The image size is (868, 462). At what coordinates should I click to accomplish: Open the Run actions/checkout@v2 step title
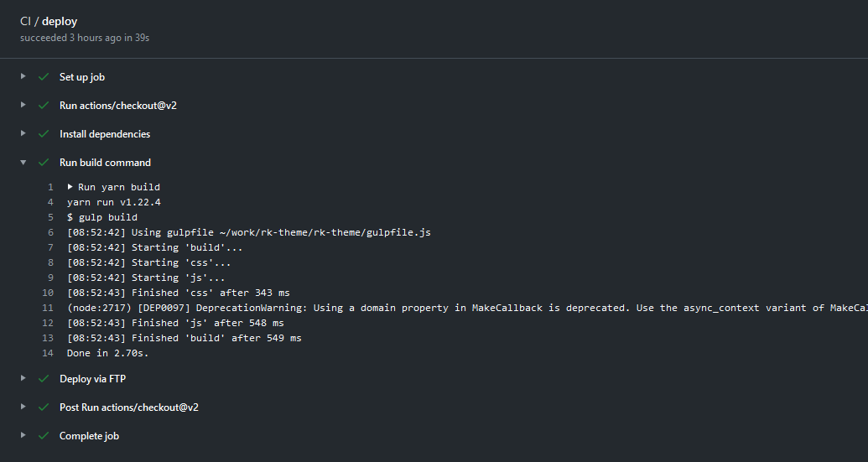click(x=118, y=105)
